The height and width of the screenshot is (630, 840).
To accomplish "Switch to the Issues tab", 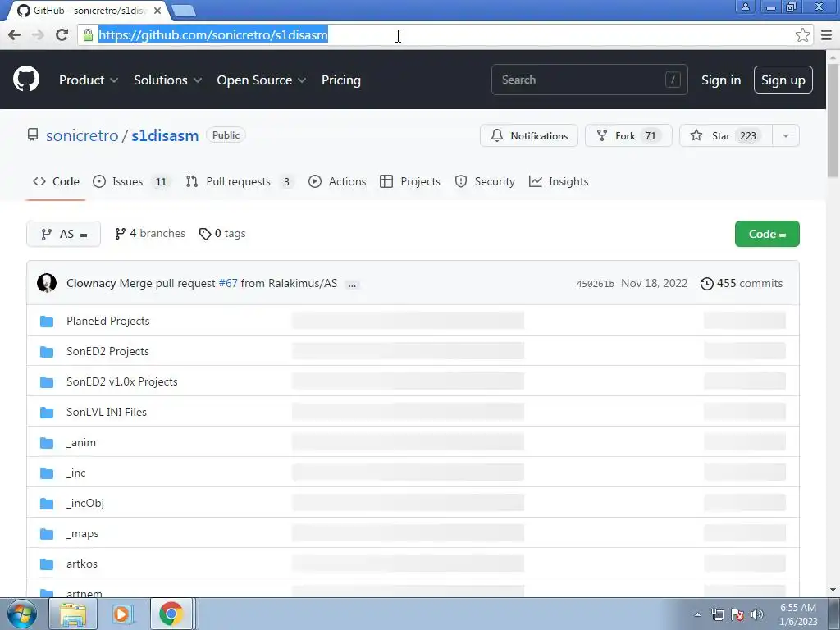I will point(131,181).
